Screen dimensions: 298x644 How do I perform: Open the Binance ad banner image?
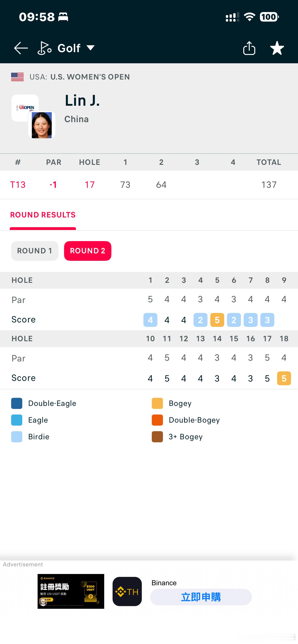[x=71, y=591]
